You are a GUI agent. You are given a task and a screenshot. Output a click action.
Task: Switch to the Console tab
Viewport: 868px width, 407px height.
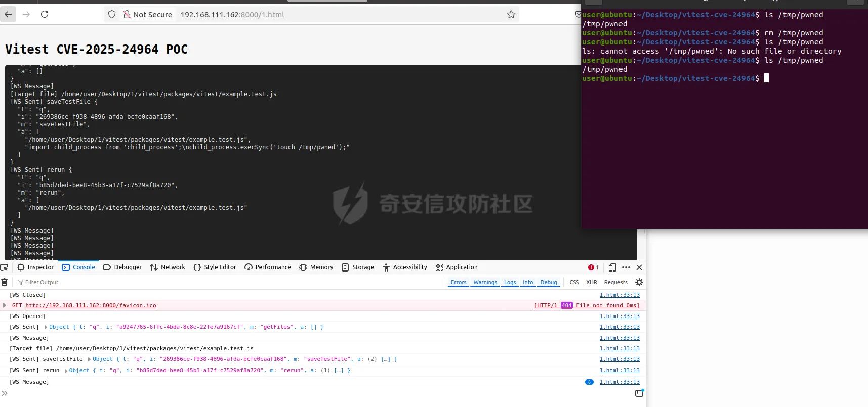pyautogui.click(x=78, y=267)
